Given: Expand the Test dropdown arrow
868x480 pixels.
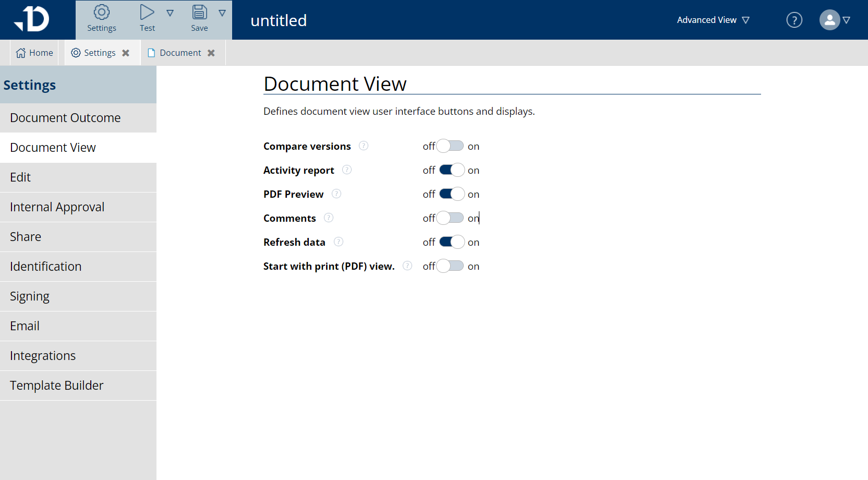Looking at the screenshot, I should (171, 13).
